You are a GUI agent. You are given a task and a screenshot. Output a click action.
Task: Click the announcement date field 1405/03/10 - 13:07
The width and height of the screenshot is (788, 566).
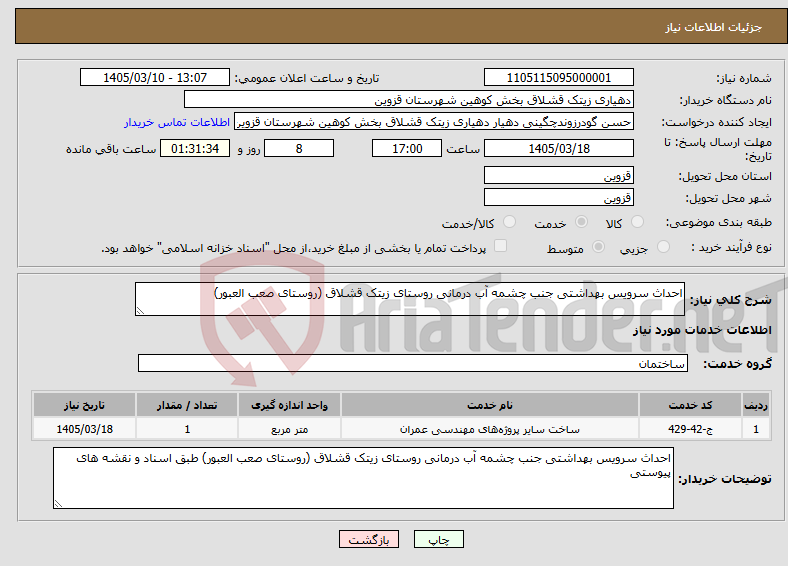tap(155, 77)
